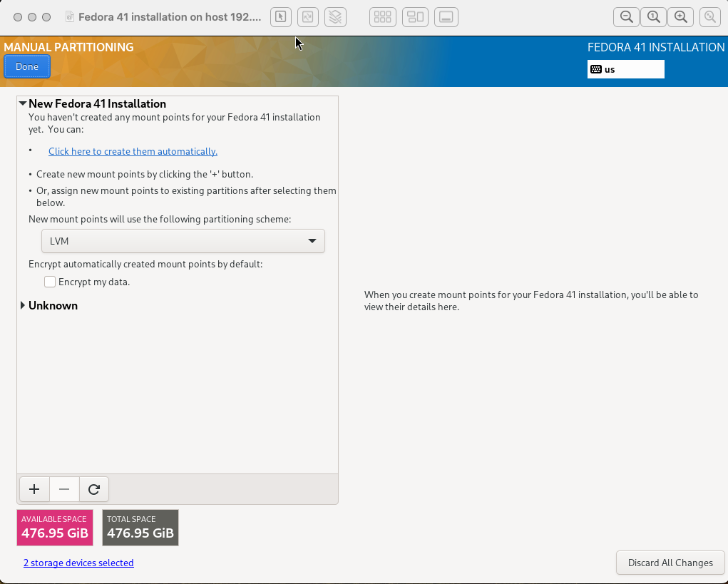Image resolution: width=728 pixels, height=584 pixels.
Task: Open the LVM partitioning scheme dropdown
Action: [183, 241]
